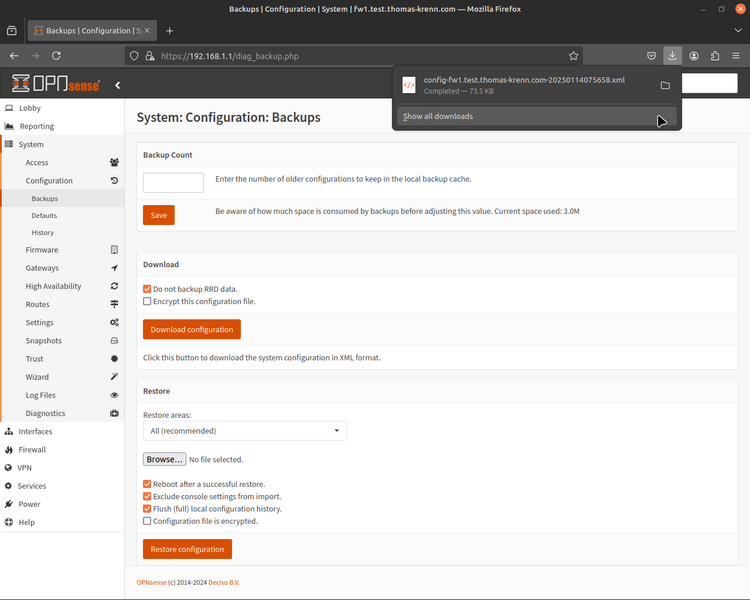Click the Services gear icon

[8, 486]
